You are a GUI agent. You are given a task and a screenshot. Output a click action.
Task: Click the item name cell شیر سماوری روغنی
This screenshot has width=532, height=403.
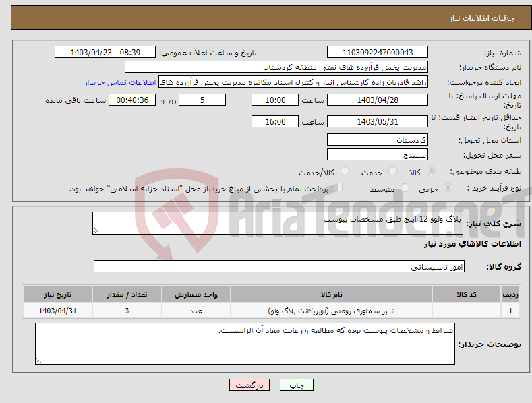click(x=331, y=311)
